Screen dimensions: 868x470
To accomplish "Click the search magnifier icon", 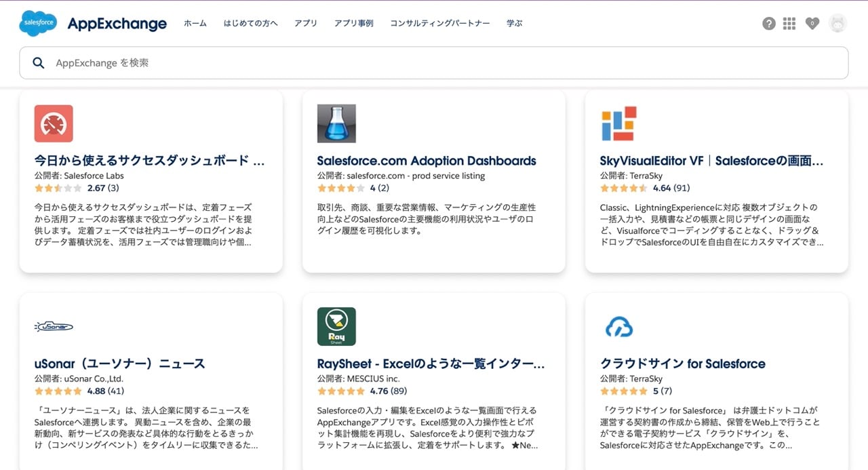I will [x=39, y=63].
